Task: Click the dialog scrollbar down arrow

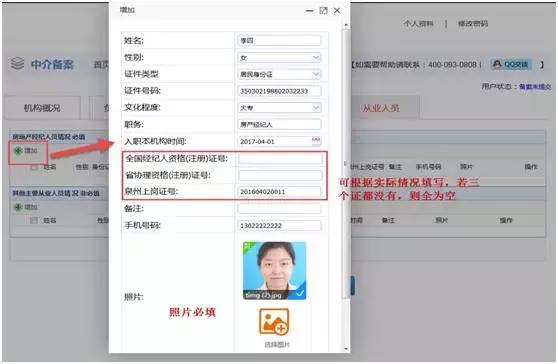Action: click(346, 349)
